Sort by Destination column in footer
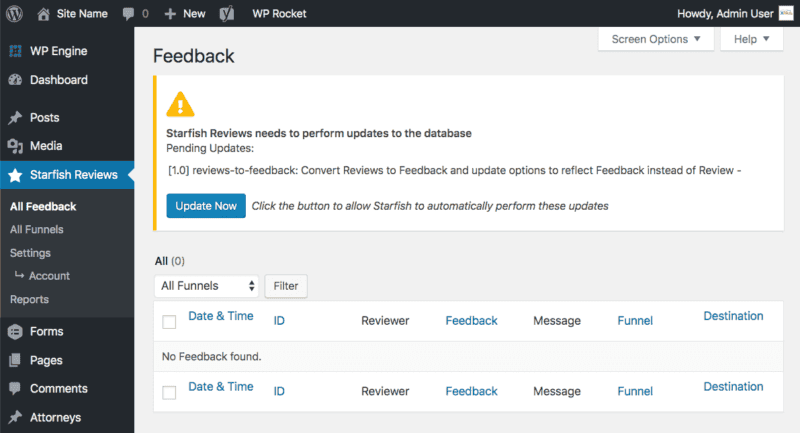This screenshot has height=433, width=800. [x=733, y=387]
